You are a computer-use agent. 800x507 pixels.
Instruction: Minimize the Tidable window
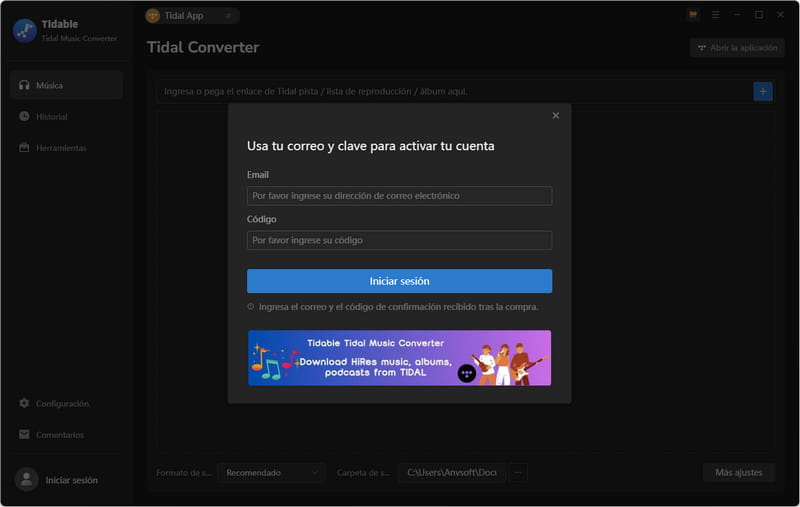coord(737,15)
